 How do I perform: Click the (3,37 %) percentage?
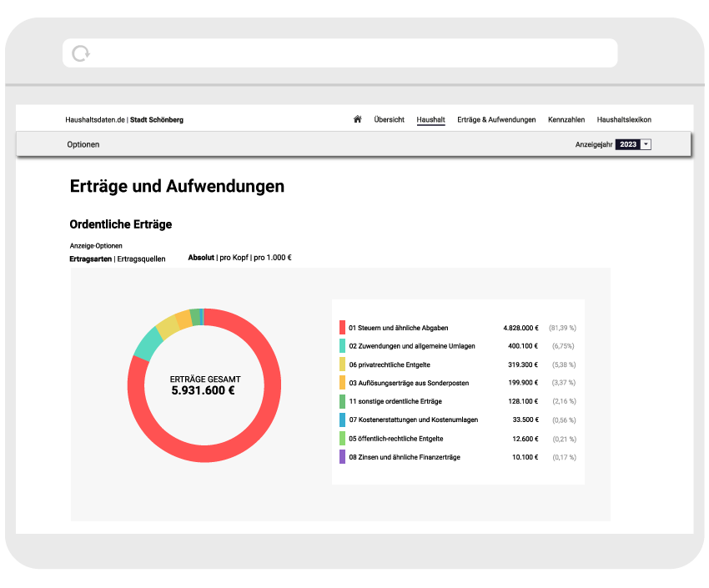point(564,383)
